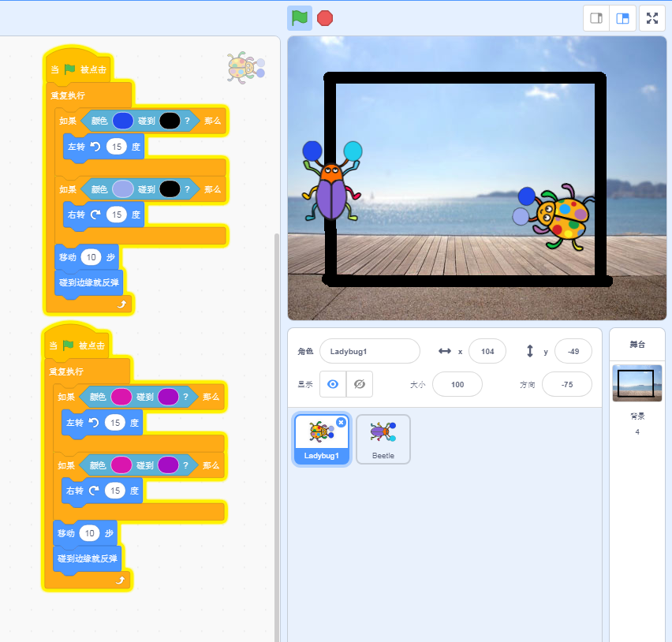Click purple swatch in third if block
The width and height of the screenshot is (672, 642).
coord(168,397)
